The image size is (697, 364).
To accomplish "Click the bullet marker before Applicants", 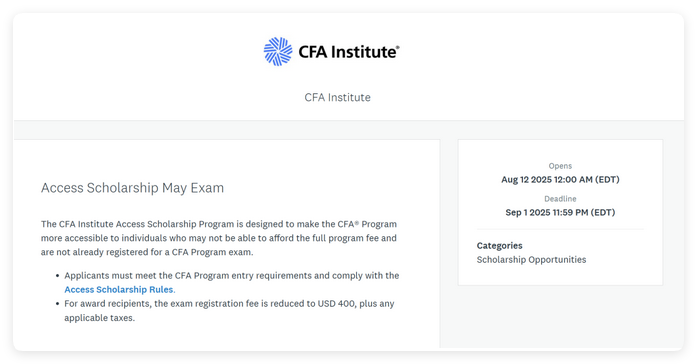I will point(57,276).
